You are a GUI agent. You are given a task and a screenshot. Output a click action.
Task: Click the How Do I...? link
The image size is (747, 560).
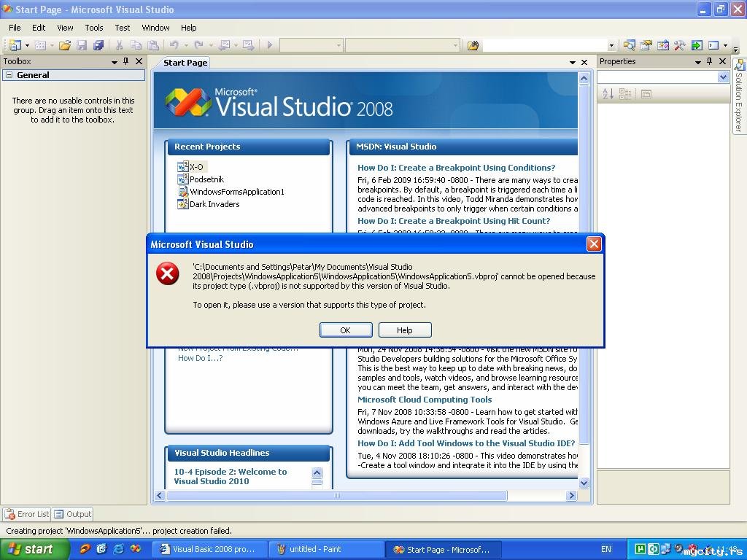point(200,358)
